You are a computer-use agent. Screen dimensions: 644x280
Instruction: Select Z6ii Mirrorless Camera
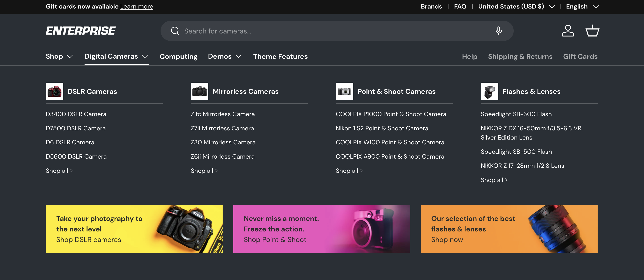coord(223,156)
